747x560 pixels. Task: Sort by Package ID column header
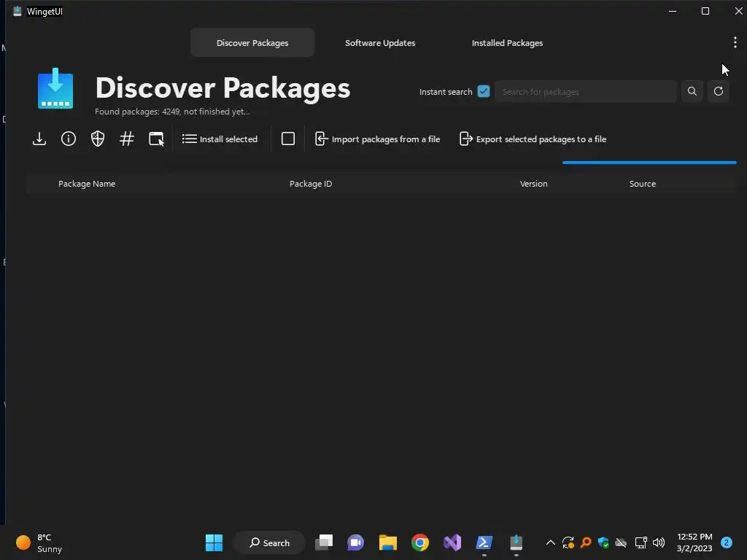pyautogui.click(x=311, y=184)
